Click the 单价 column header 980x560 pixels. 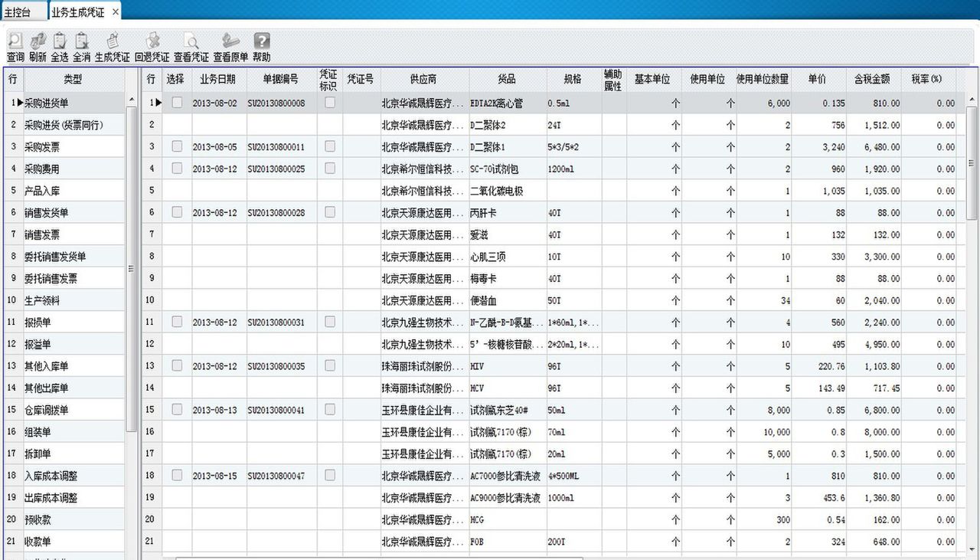click(x=817, y=79)
